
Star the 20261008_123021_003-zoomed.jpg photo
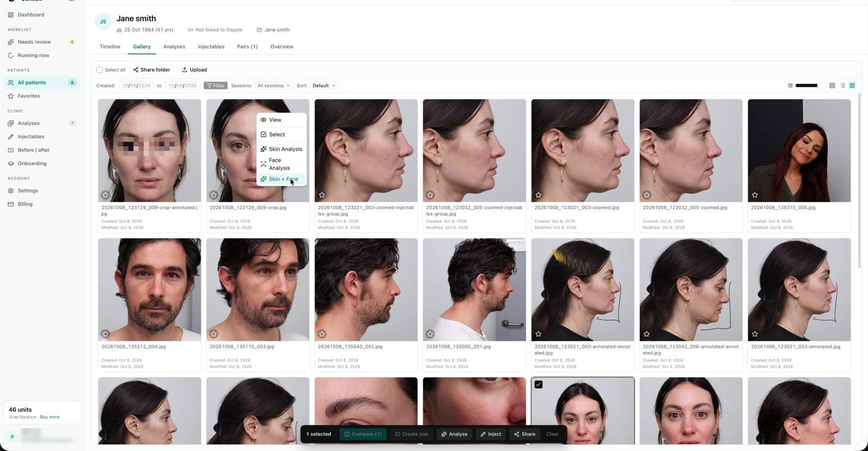539,195
